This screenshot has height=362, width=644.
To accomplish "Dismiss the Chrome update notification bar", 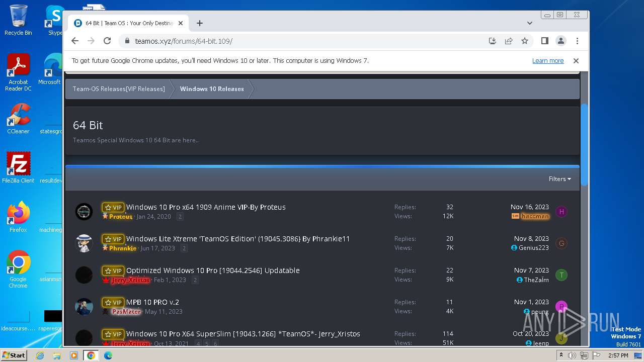I will [576, 61].
